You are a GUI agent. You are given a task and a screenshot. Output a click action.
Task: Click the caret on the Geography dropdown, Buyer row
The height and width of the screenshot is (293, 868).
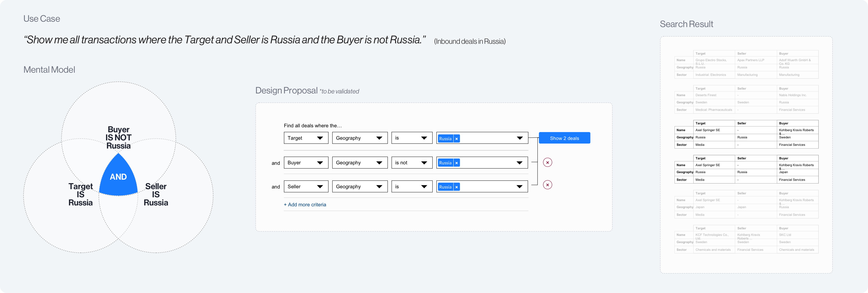tap(380, 163)
